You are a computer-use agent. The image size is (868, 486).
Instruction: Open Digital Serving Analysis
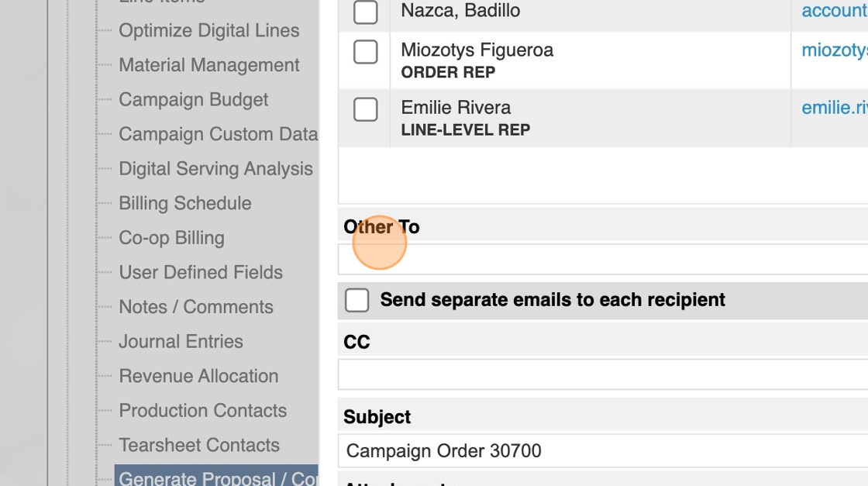point(215,169)
